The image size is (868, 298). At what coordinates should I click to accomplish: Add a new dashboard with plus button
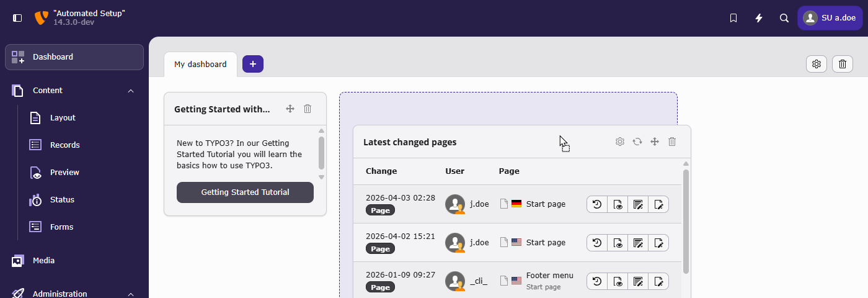pos(253,64)
